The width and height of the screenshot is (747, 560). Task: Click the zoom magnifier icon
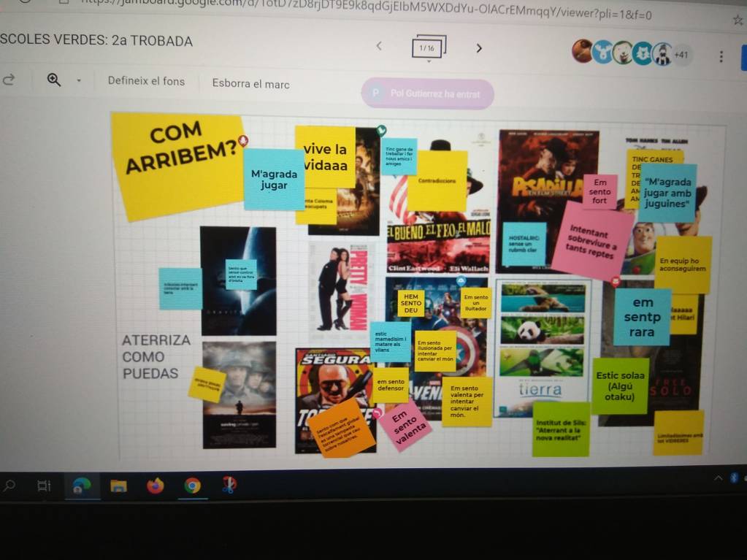[54, 80]
